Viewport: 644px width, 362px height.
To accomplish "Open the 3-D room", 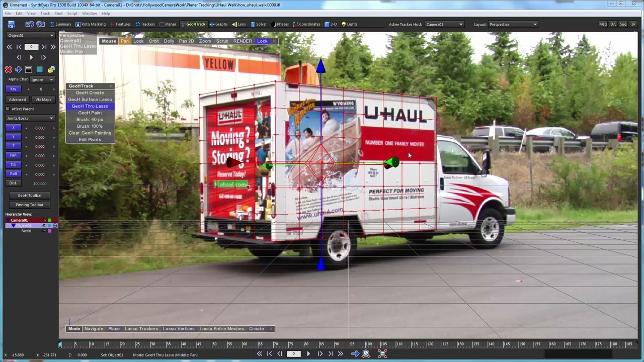I will (331, 24).
